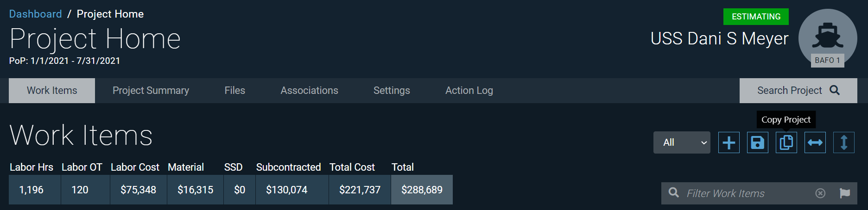Clear the Filter Work Items field
The width and height of the screenshot is (868, 210).
pos(820,193)
